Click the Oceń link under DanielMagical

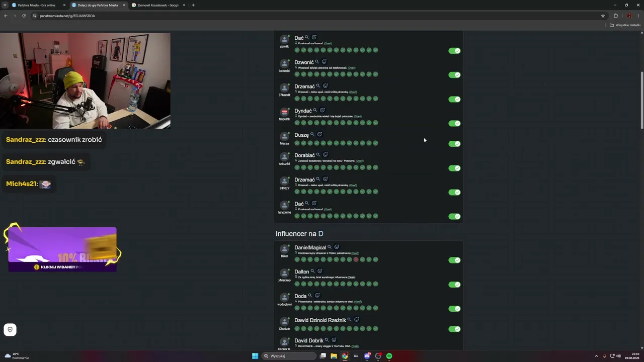[x=355, y=253]
